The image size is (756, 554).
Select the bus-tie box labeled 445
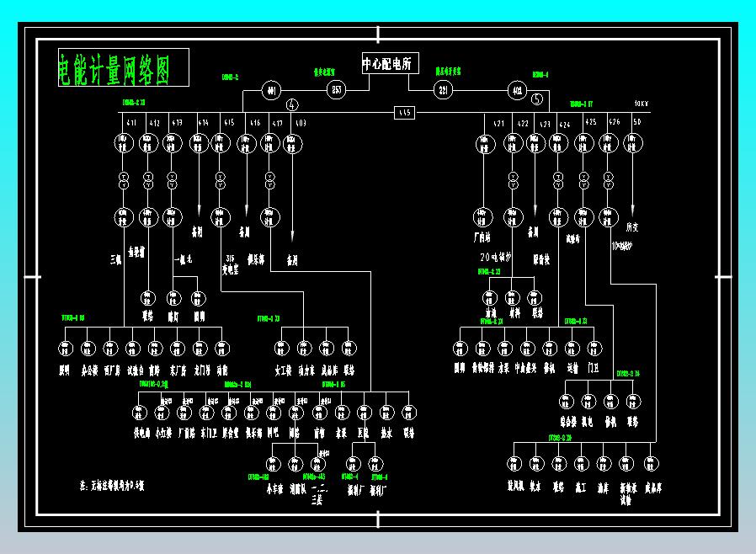click(x=404, y=113)
